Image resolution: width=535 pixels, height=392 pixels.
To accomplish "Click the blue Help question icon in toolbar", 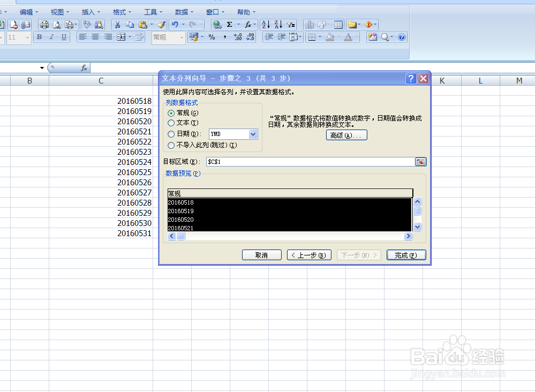I will coord(402,37).
